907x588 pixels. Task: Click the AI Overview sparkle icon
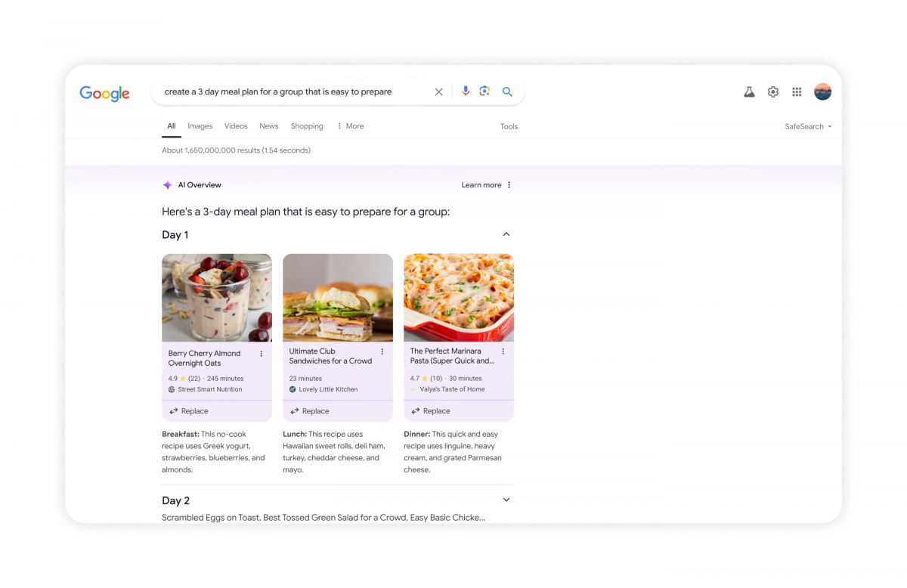pos(167,184)
